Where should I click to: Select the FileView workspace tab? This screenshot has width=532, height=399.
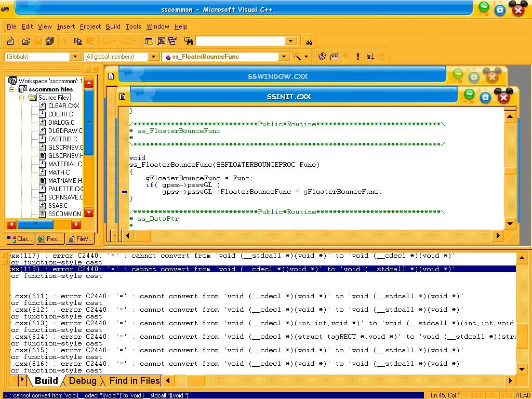[x=80, y=239]
